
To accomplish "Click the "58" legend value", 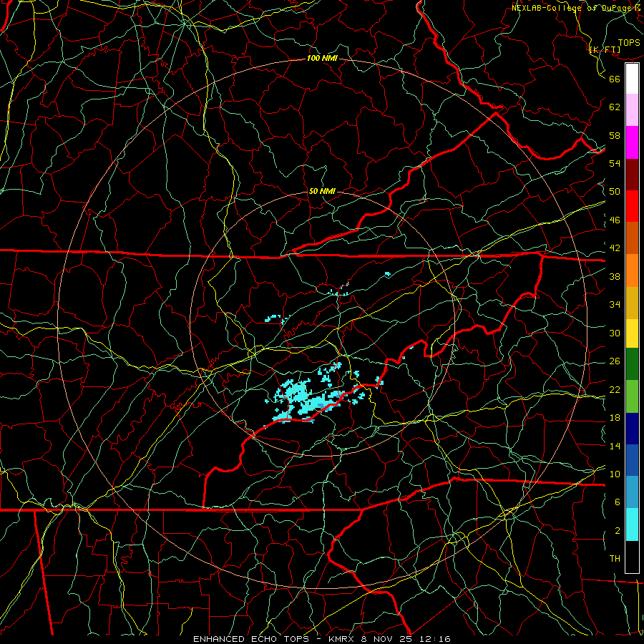I will [x=615, y=135].
